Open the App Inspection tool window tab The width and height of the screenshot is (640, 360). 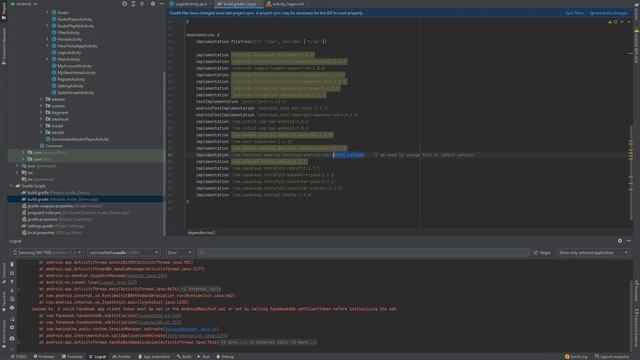click(x=154, y=356)
